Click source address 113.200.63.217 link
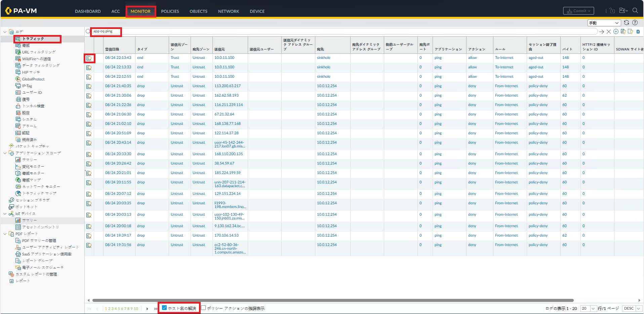This screenshot has height=314, width=644. [228, 86]
